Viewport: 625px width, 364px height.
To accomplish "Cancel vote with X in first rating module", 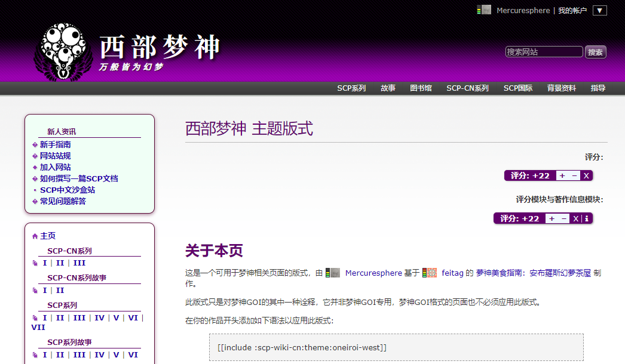I will click(586, 175).
